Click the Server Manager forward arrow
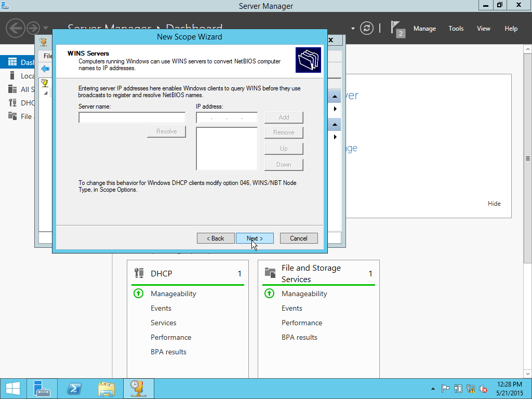Image resolution: width=532 pixels, height=399 pixels. point(33,28)
